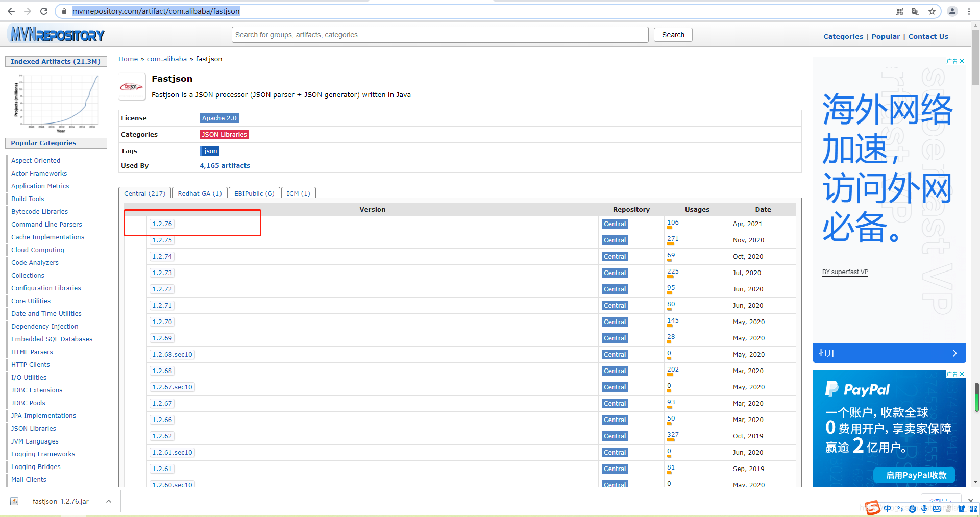This screenshot has width=980, height=517.
Task: Click 启用PayPal收款 ad button
Action: pos(915,475)
